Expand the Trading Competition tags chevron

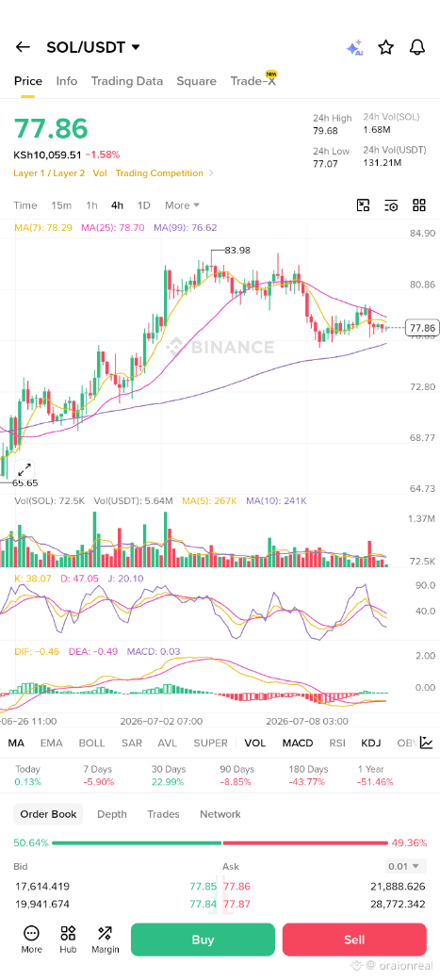pos(212,173)
